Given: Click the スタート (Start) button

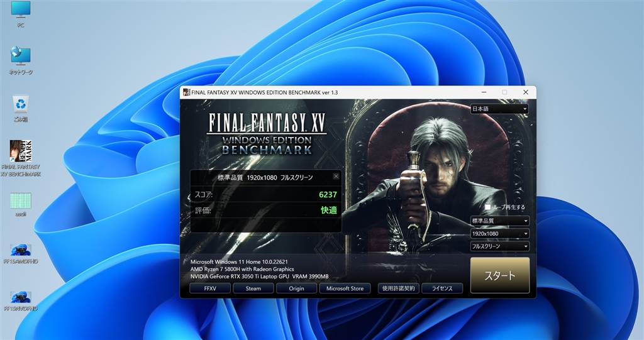Looking at the screenshot, I should coord(500,275).
